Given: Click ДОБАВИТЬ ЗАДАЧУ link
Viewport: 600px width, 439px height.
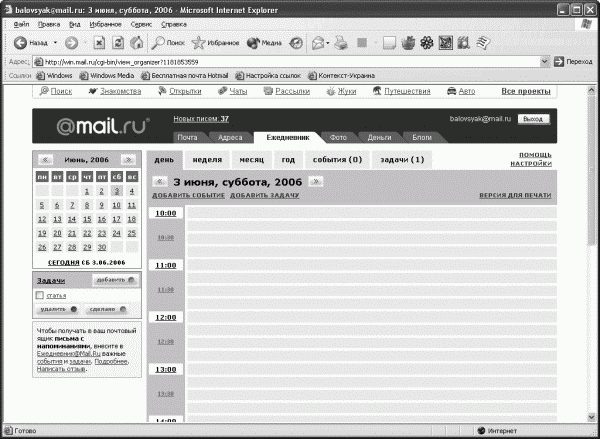Looking at the screenshot, I should click(264, 195).
